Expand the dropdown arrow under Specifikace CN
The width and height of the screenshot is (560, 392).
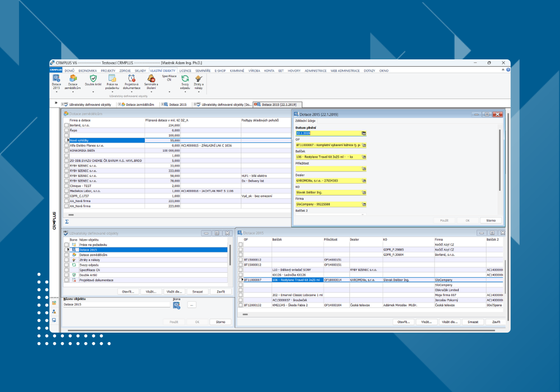[x=169, y=92]
